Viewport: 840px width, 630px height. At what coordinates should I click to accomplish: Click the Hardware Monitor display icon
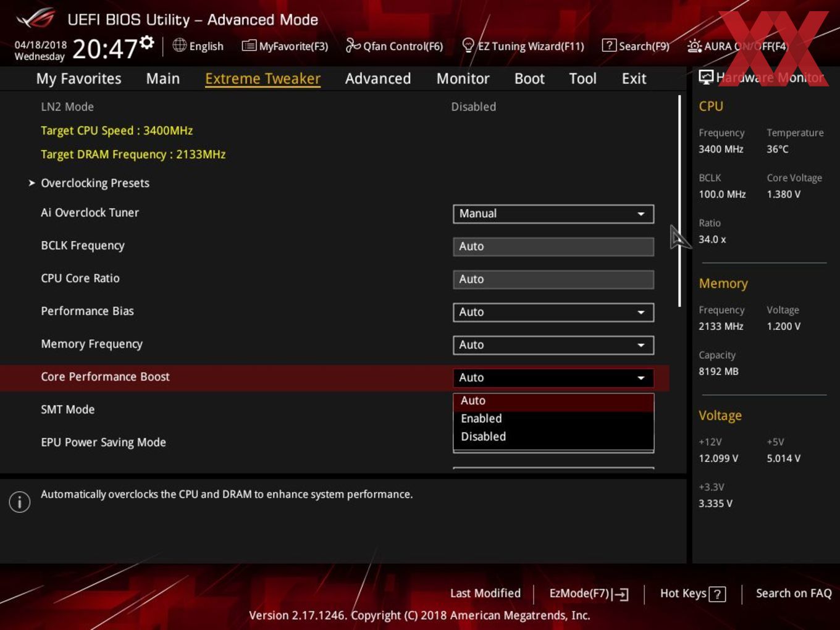[706, 77]
